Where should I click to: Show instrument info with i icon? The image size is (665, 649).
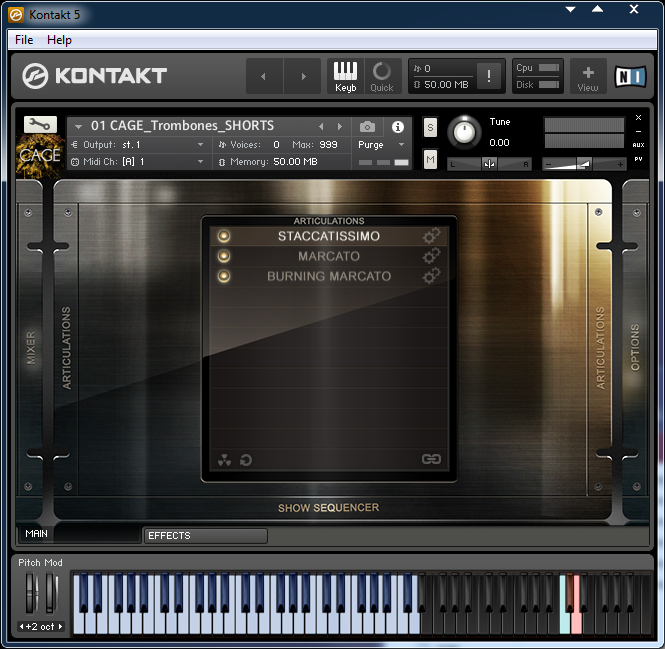coord(398,126)
